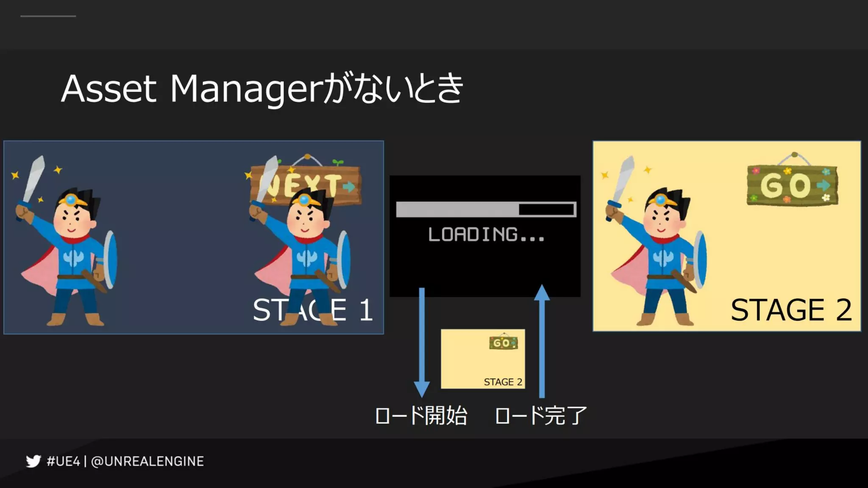This screenshot has width=868, height=488.
Task: Click the STAGE 1 label
Action: pyautogui.click(x=313, y=310)
